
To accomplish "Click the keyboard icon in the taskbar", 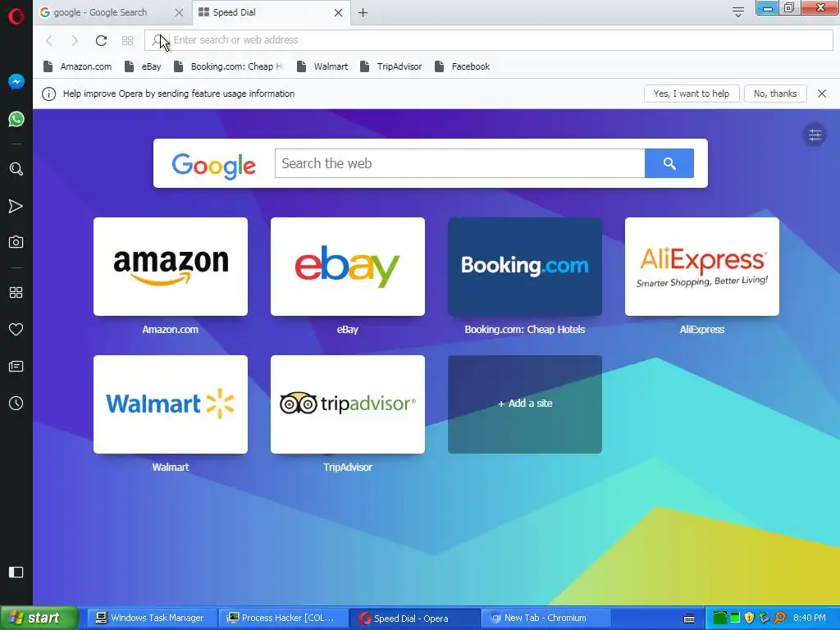I will pos(689,619).
